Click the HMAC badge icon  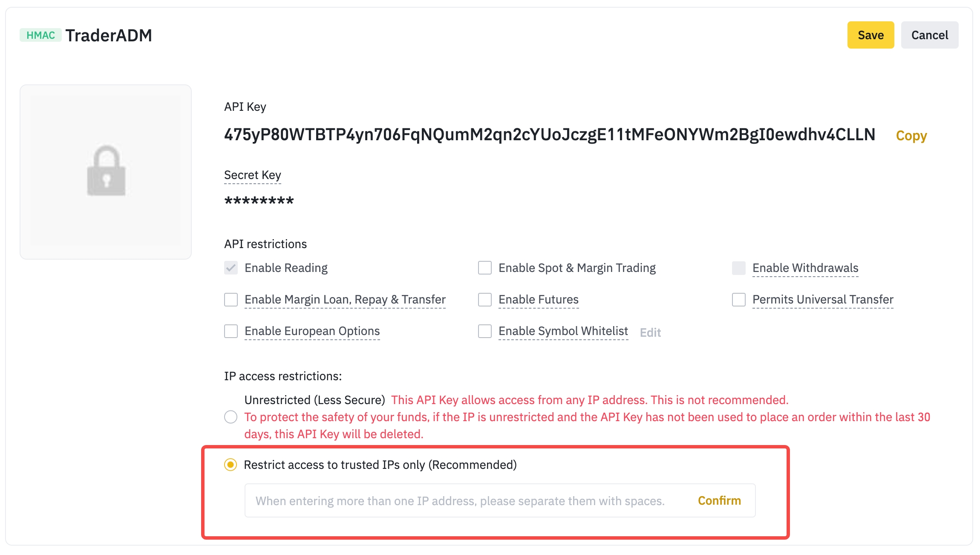[x=40, y=35]
